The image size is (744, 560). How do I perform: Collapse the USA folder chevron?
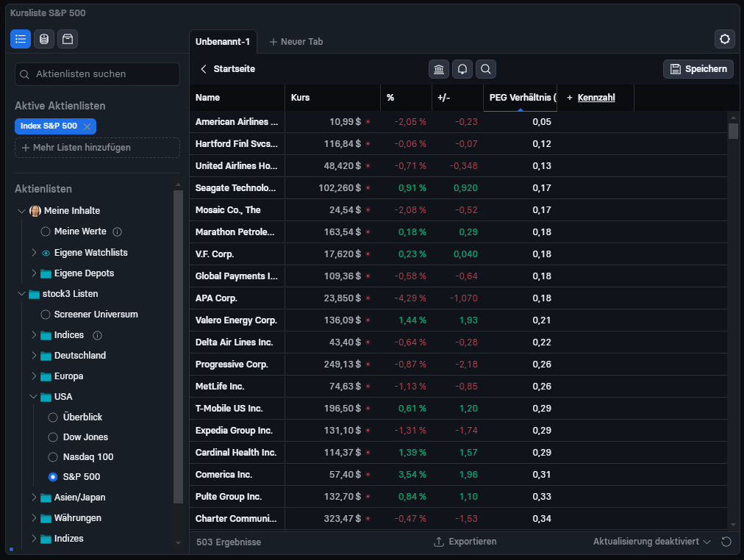tap(33, 396)
